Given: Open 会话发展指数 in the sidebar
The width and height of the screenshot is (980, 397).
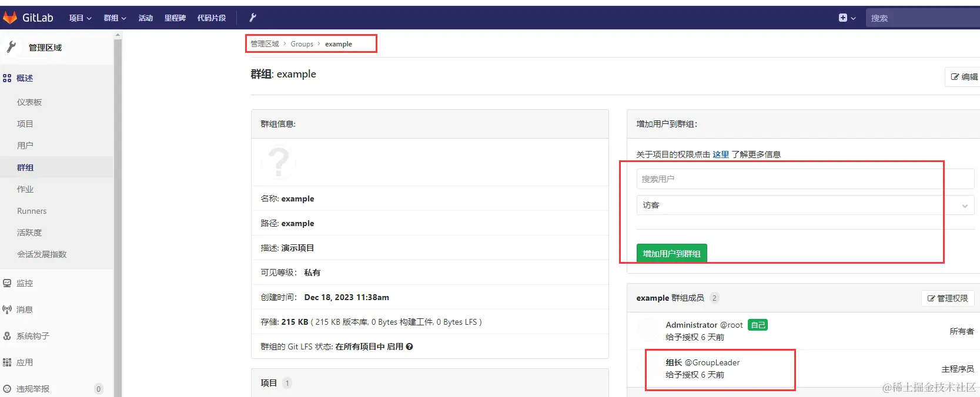Looking at the screenshot, I should (42, 254).
